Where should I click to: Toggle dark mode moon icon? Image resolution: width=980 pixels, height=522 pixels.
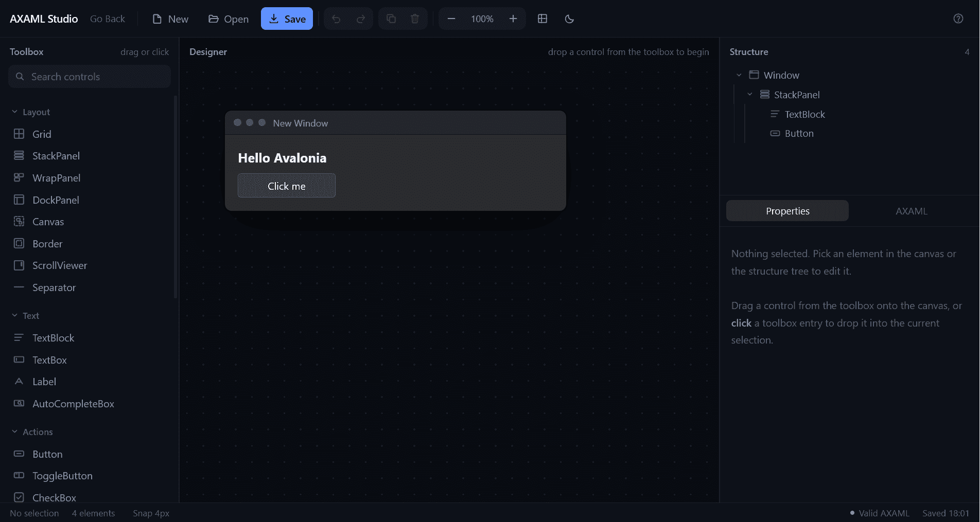click(x=569, y=19)
